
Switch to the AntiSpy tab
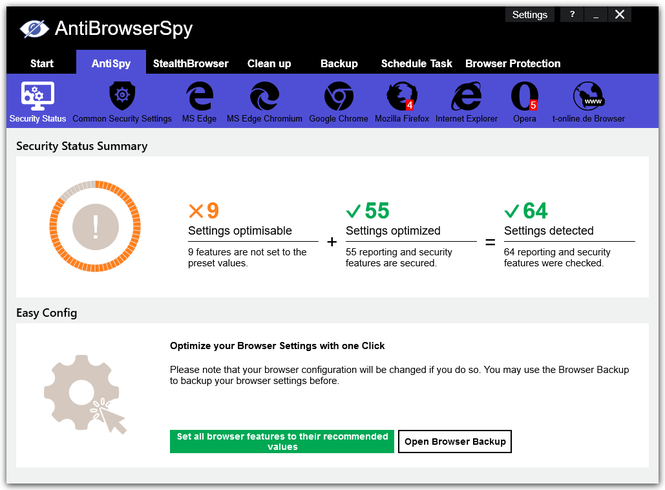tap(111, 63)
